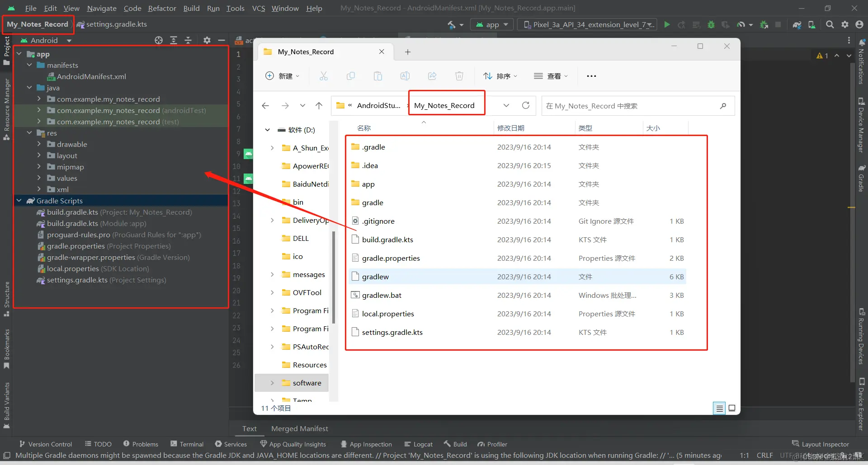This screenshot has height=465, width=868.
Task: Click the 新建 button in Explorer
Action: (x=283, y=76)
